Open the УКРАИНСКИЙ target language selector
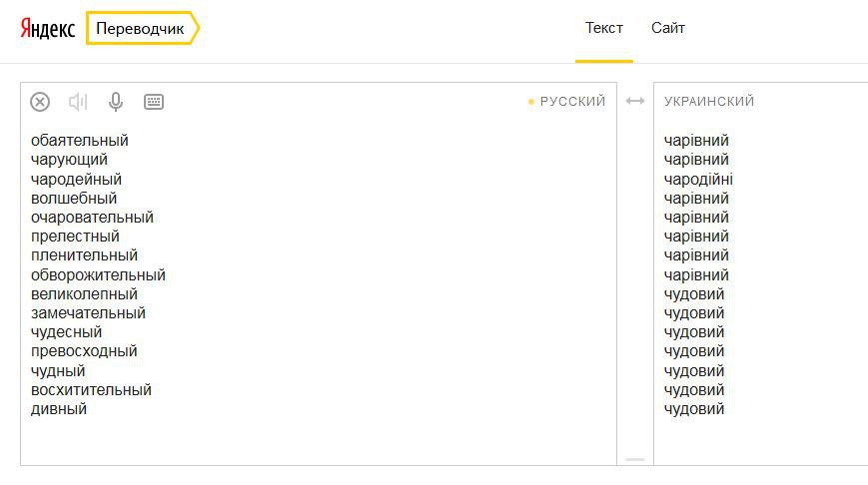Image resolution: width=868 pixels, height=485 pixels. pos(709,102)
